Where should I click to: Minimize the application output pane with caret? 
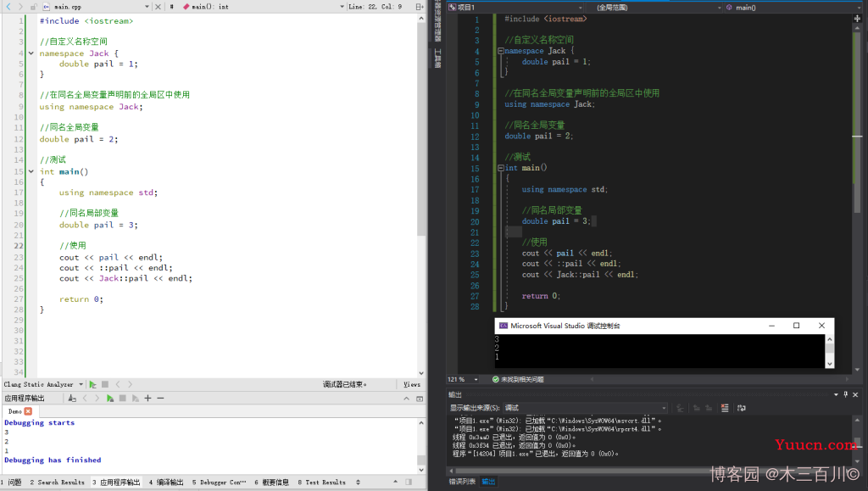point(406,399)
